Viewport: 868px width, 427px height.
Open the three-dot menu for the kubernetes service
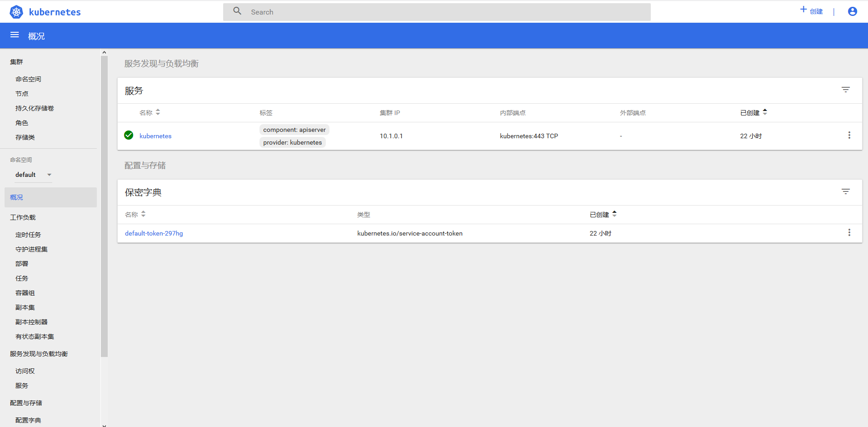coord(849,135)
